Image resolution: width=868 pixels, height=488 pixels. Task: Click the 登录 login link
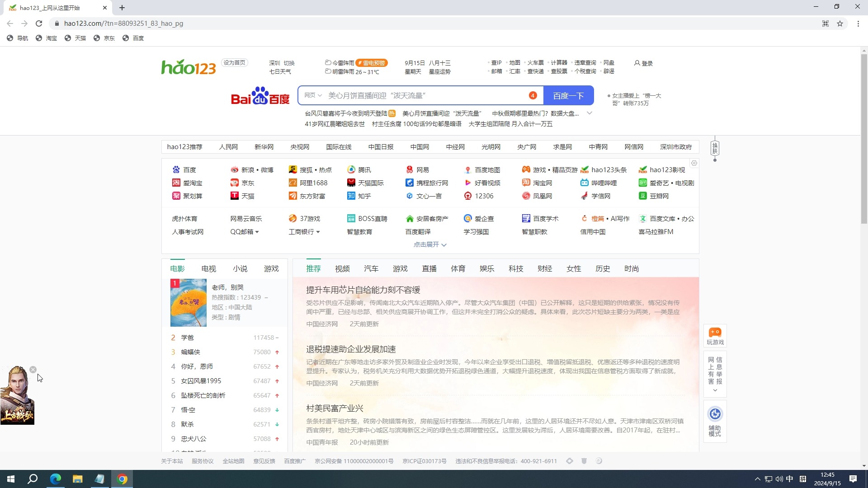[x=643, y=63]
